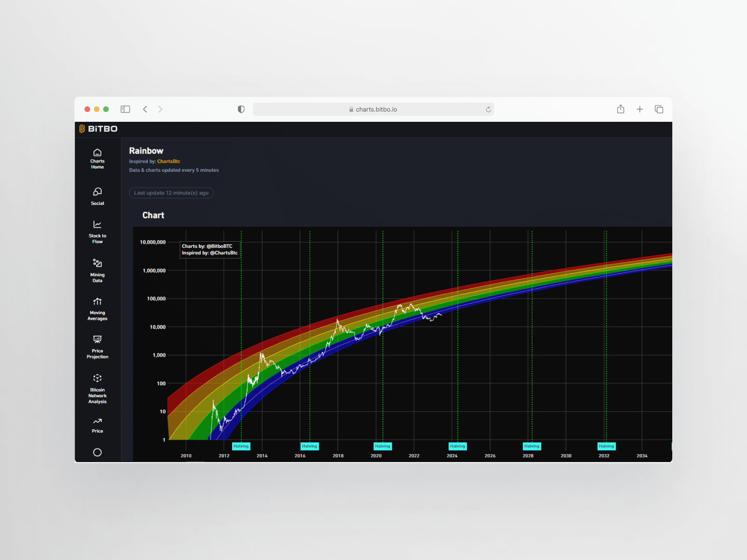Viewport: 747px width, 560px height.
Task: Open the Safari share menu
Action: pos(620,109)
